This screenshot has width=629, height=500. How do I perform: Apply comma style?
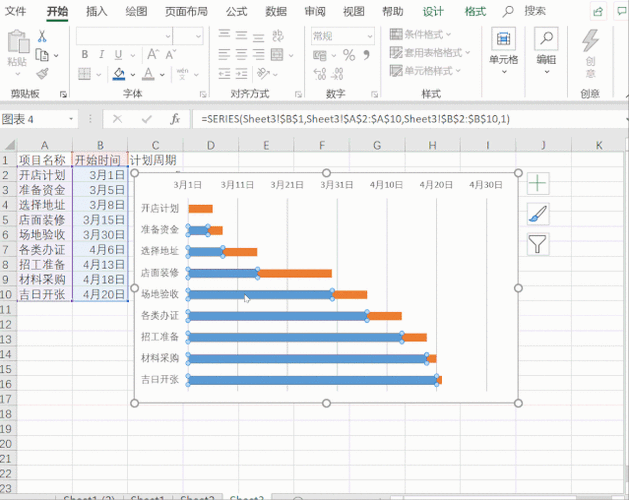(x=366, y=55)
